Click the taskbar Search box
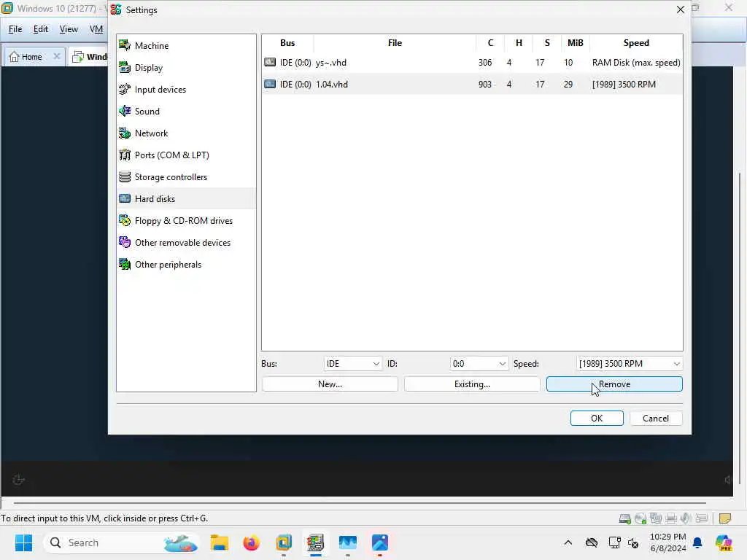Image resolution: width=747 pixels, height=560 pixels. point(122,542)
